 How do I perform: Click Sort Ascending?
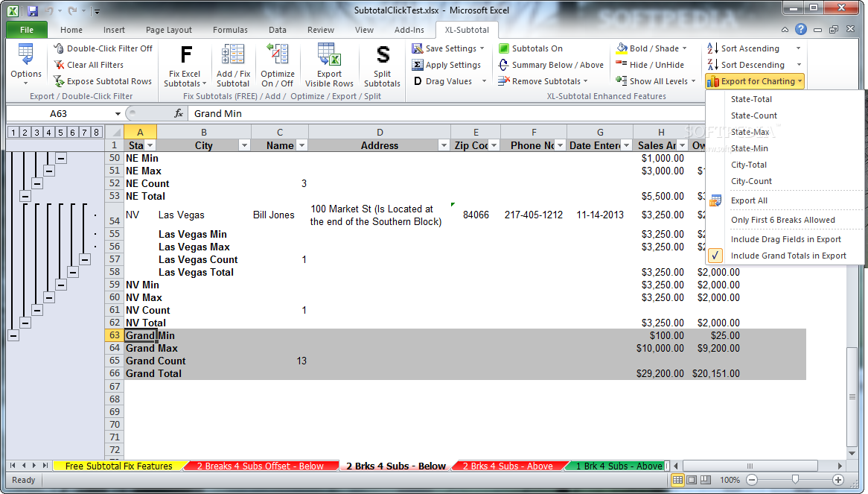[x=744, y=48]
